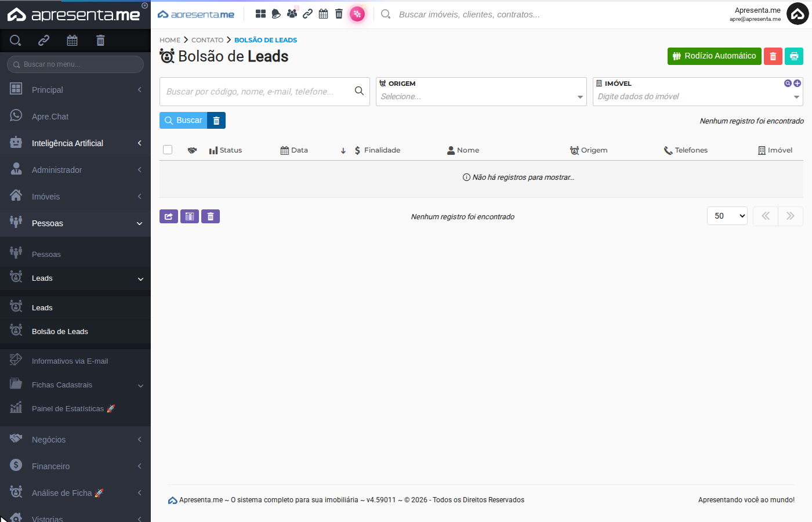Open the Origem Selecione dropdown
This screenshot has height=522, width=812.
click(x=481, y=97)
